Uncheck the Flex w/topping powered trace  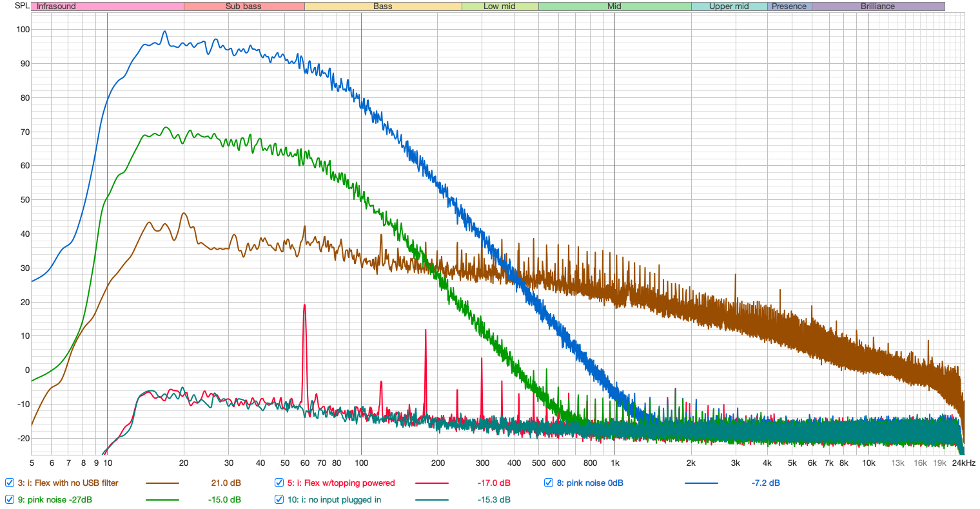click(279, 483)
